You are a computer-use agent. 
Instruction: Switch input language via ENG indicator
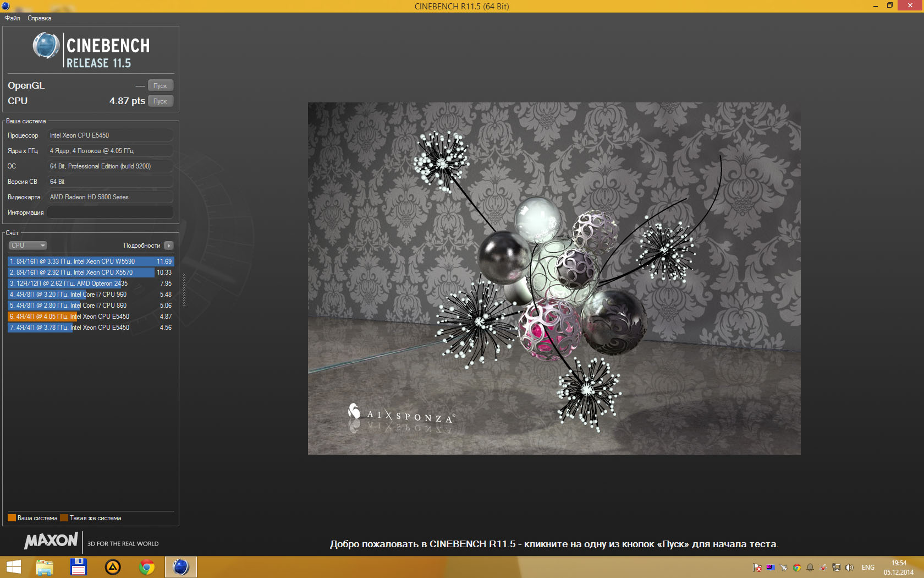coord(868,568)
